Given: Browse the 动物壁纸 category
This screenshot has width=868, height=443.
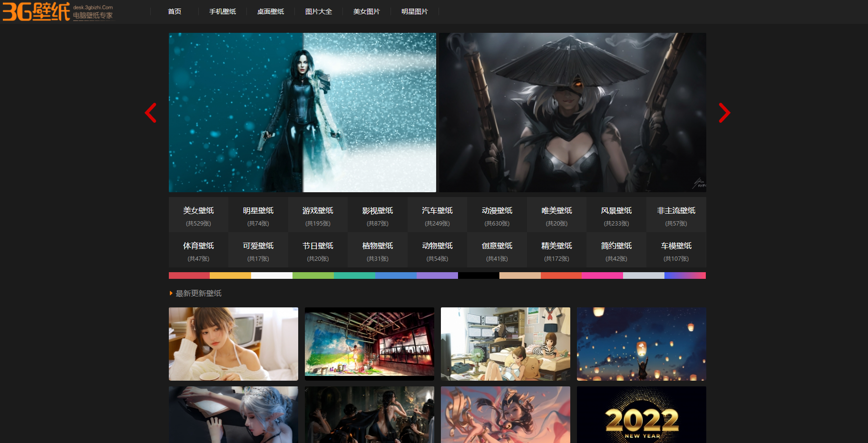Looking at the screenshot, I should point(437,250).
